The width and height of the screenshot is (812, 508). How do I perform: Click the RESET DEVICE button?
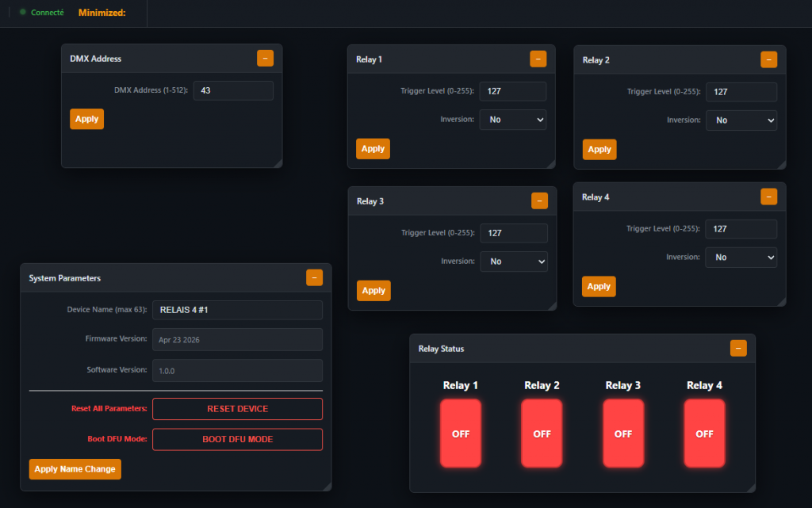(x=237, y=409)
